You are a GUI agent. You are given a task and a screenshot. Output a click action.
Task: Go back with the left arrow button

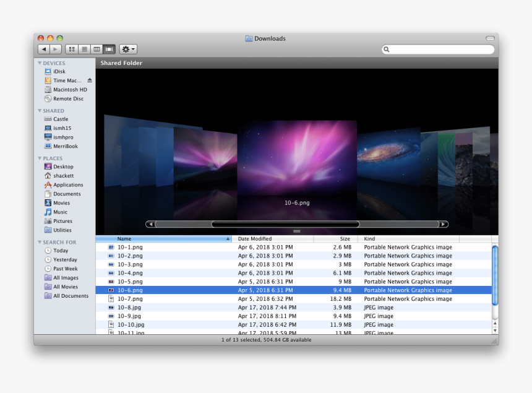click(44, 50)
